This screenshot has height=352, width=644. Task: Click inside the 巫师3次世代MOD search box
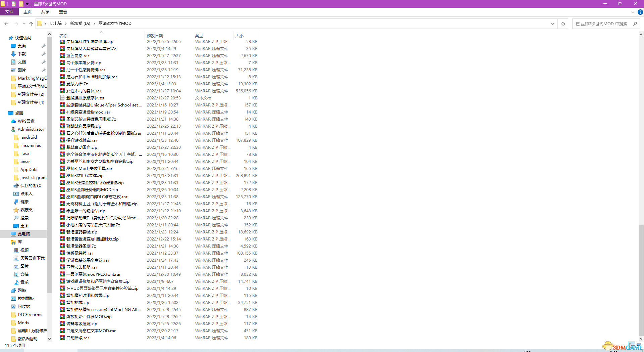coord(602,24)
